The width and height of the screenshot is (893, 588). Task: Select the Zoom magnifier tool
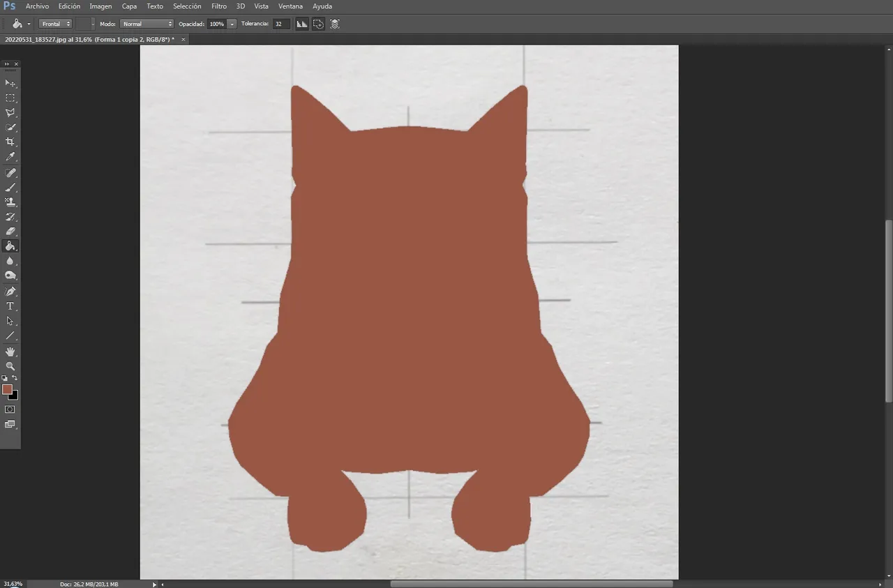tap(10, 366)
